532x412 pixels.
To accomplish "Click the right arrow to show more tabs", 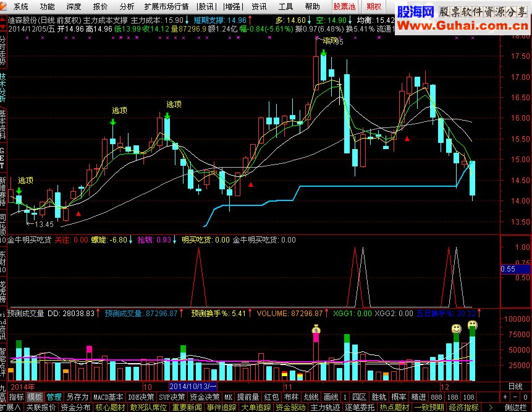I will pos(491,407).
